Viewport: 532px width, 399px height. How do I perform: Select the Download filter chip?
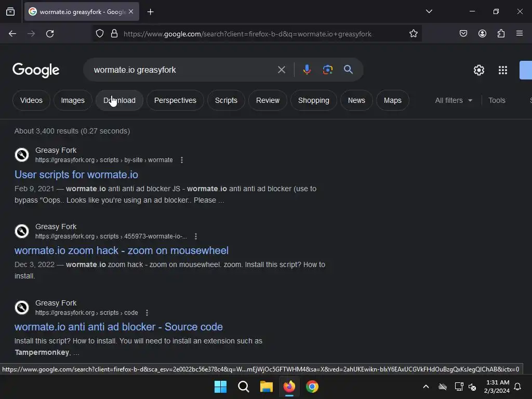(119, 100)
